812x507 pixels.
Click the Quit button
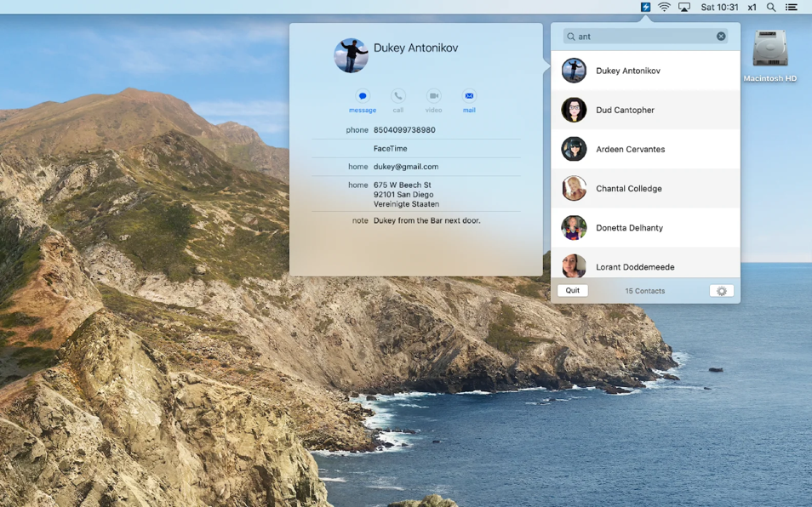(572, 290)
